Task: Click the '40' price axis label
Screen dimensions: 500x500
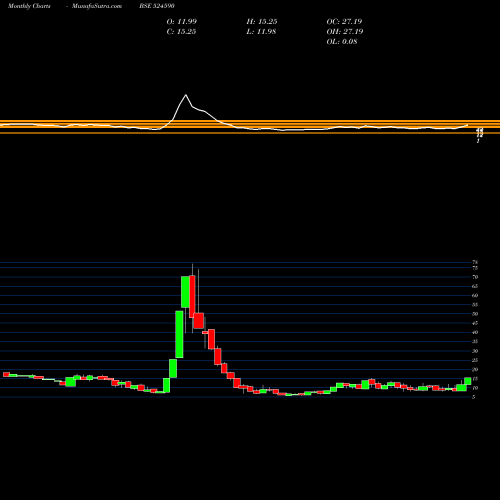Action: (475, 332)
